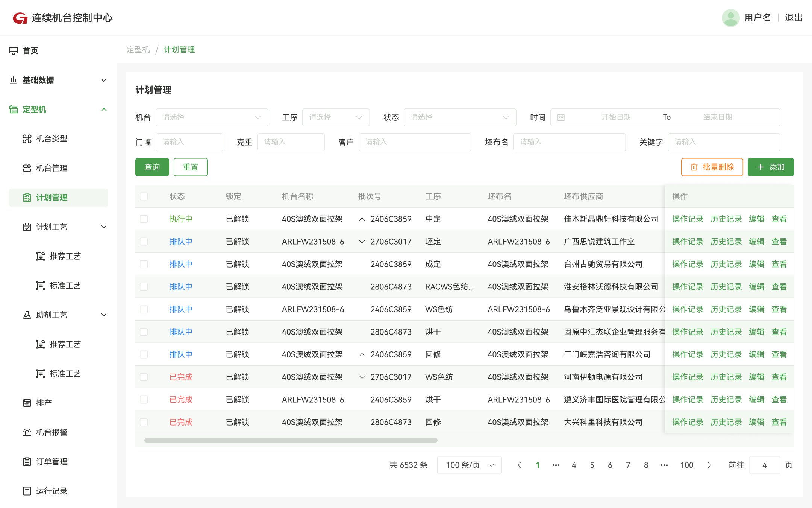Check the row with 工序 RACWS色纺
Screen dimensions: 812x508
pos(144,287)
